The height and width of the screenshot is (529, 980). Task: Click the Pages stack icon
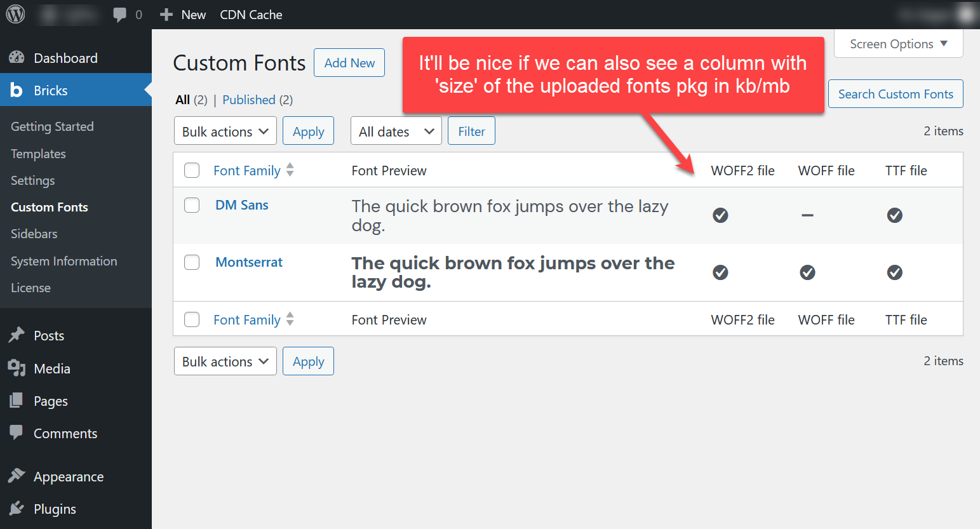17,401
